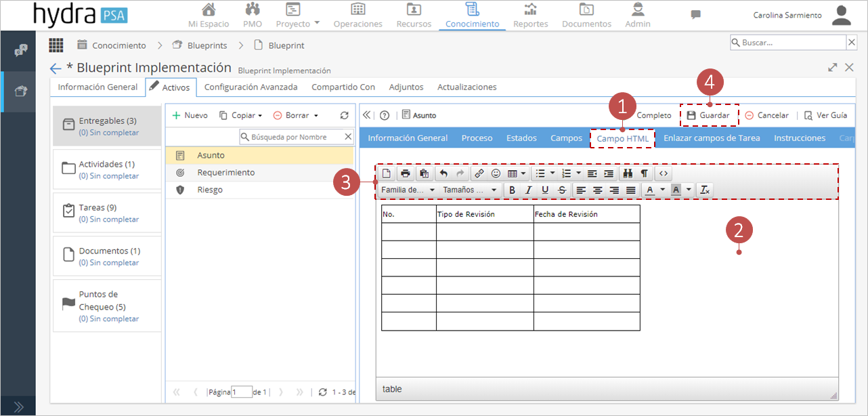The width and height of the screenshot is (868, 416).
Task: Toggle strikethrough formatting
Action: (x=562, y=190)
